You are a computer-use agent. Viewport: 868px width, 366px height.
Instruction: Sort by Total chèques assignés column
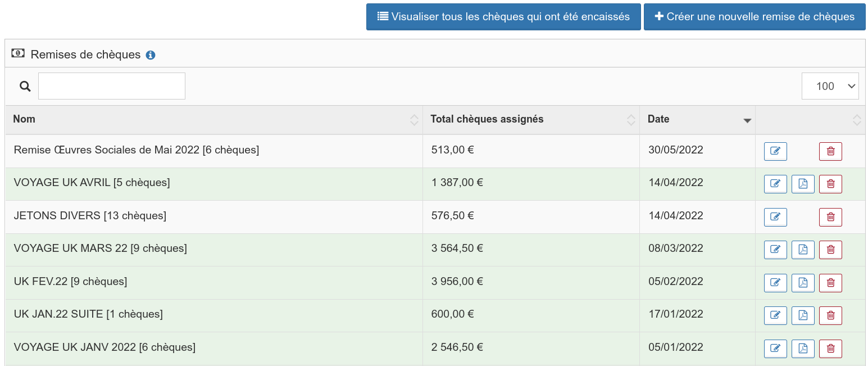point(530,119)
